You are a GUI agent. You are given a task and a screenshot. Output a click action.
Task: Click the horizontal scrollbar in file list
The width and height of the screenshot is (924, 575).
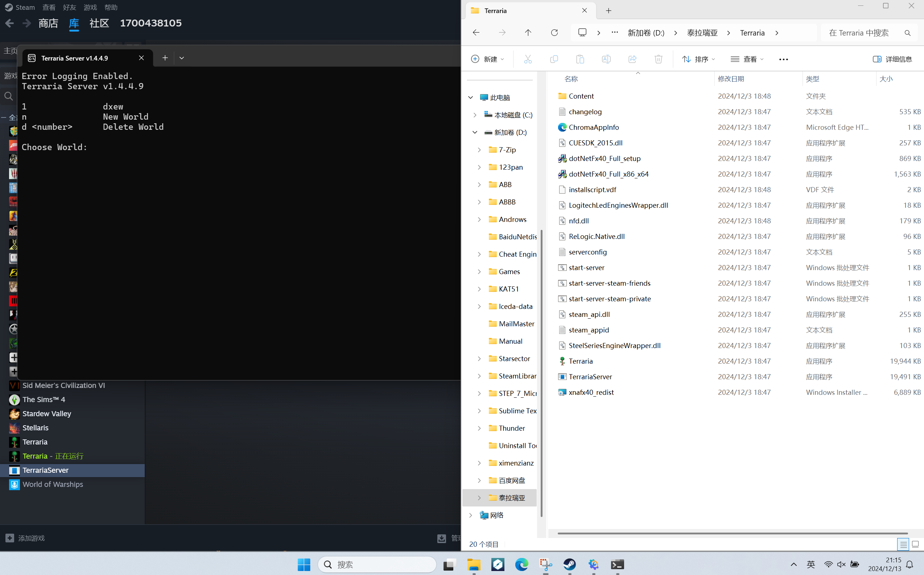click(732, 533)
